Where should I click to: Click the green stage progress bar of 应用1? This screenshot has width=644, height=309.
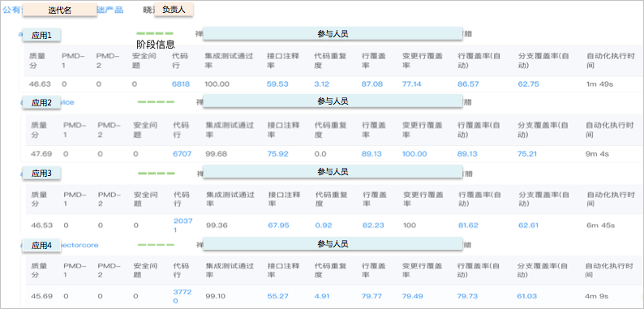155,33
